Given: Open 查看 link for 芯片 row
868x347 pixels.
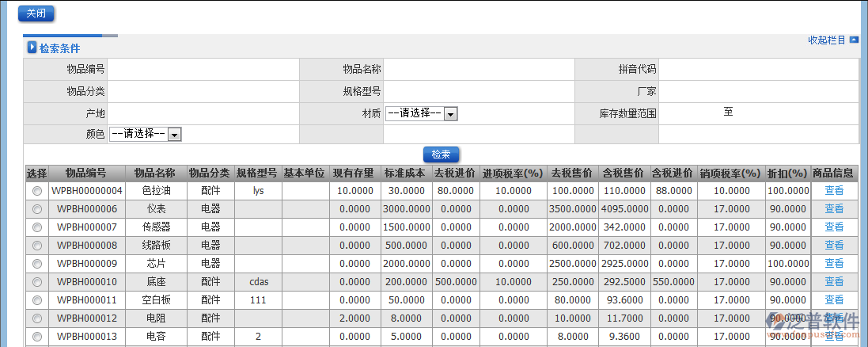Looking at the screenshot, I should 834,263.
